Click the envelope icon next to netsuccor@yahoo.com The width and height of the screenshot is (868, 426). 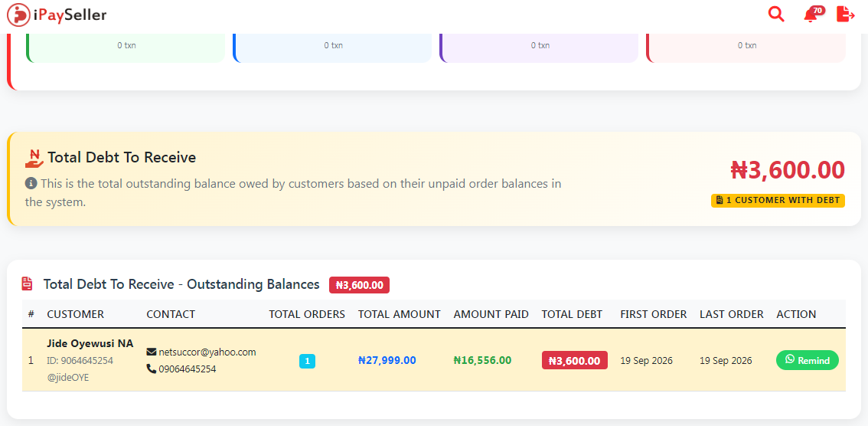point(151,352)
